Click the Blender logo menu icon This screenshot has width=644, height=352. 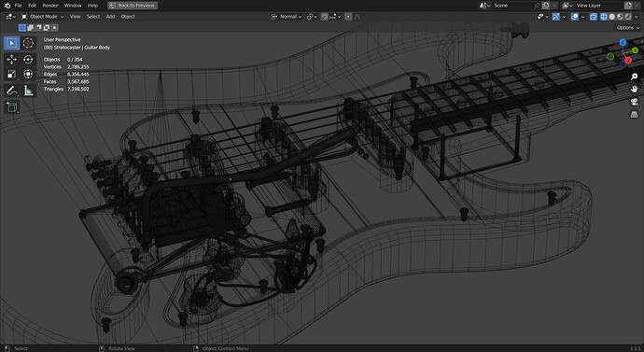point(7,6)
